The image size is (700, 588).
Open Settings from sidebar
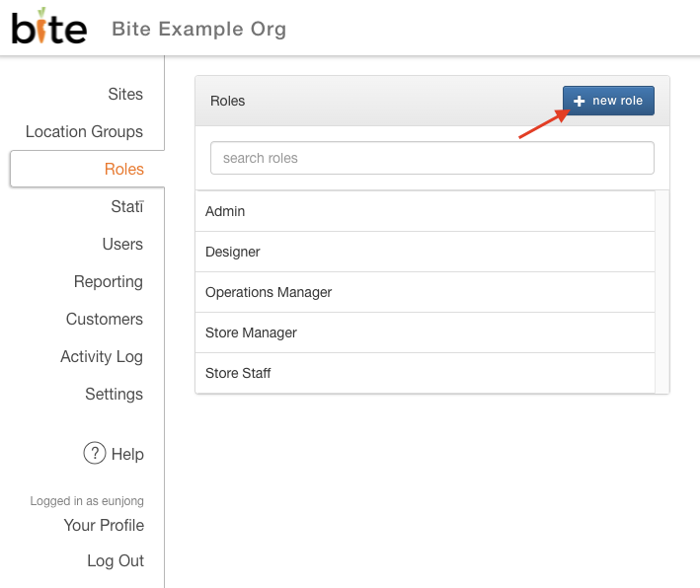pos(114,395)
